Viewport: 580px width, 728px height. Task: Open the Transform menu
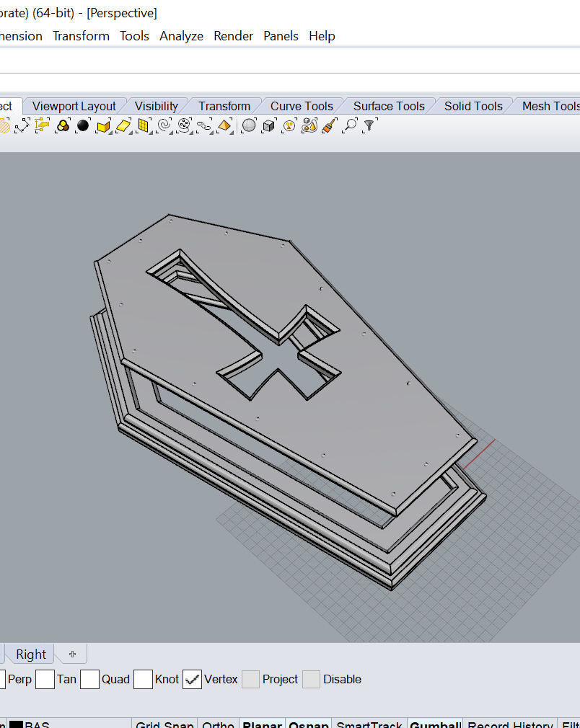click(81, 36)
